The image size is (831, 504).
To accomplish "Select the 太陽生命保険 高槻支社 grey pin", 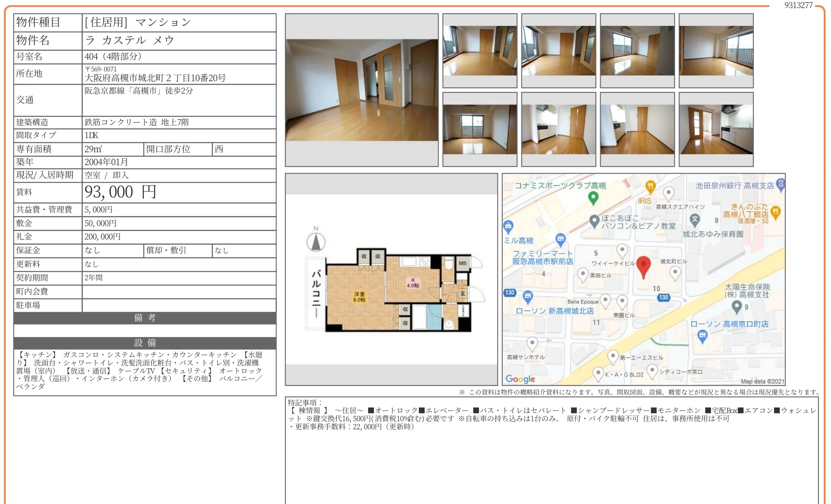I will coord(737,307).
